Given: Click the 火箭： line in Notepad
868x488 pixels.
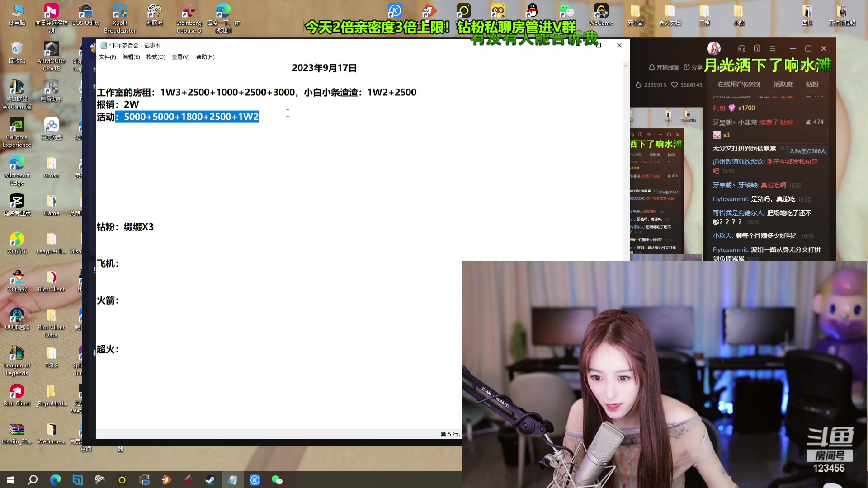Looking at the screenshot, I should (x=108, y=300).
